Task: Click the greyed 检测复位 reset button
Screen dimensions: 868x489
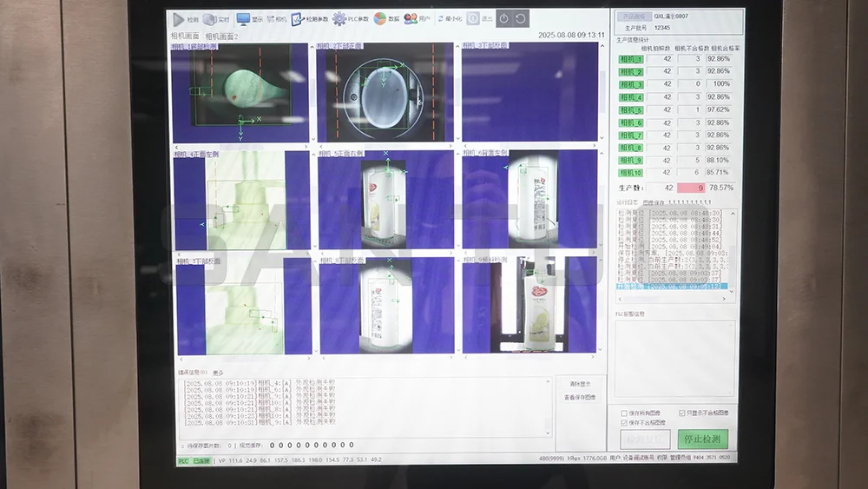Action: tap(646, 439)
